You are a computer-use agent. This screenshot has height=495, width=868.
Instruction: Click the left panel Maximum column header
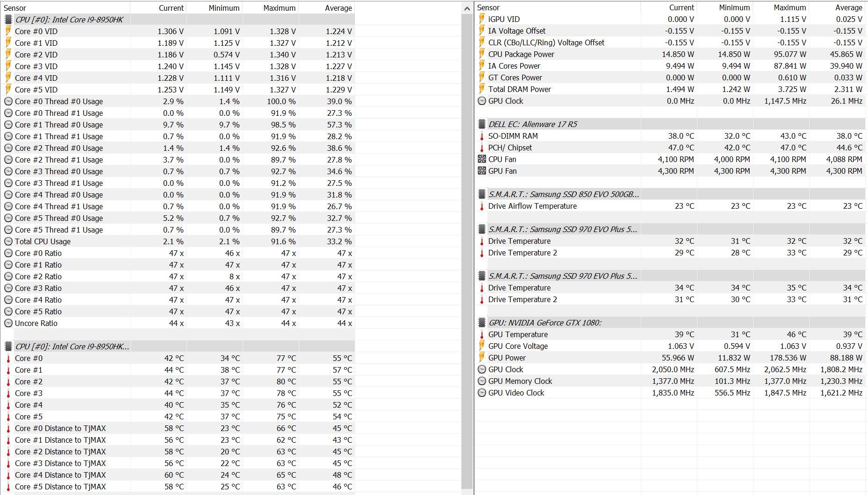(271, 8)
